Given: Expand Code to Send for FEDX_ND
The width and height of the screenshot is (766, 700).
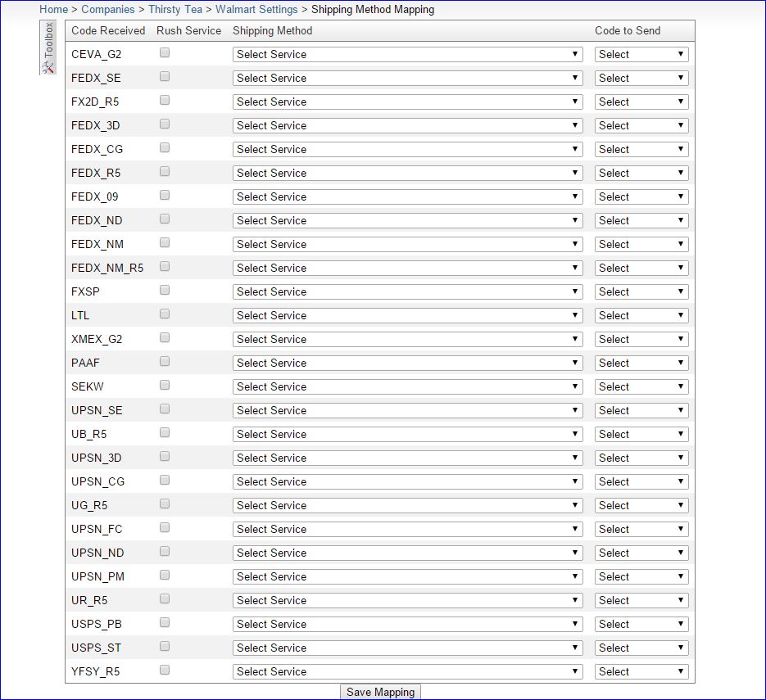Looking at the screenshot, I should (641, 220).
